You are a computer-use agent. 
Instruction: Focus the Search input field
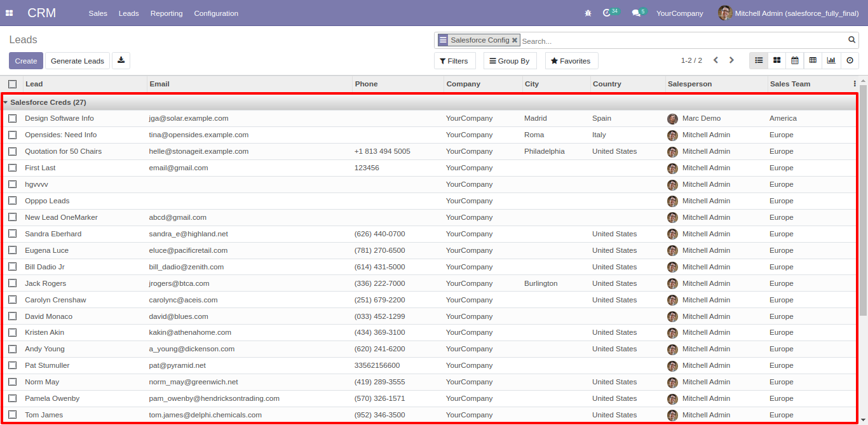coord(683,41)
